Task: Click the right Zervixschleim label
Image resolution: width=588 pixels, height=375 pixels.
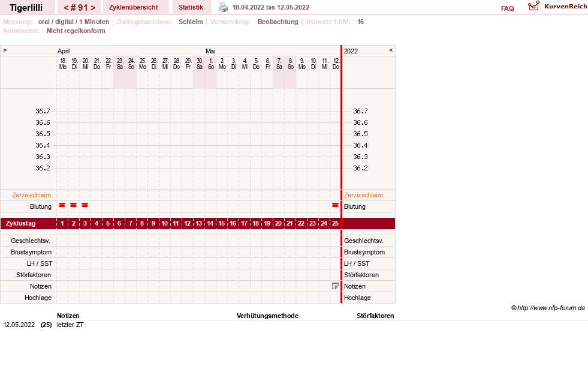Action: (x=363, y=195)
